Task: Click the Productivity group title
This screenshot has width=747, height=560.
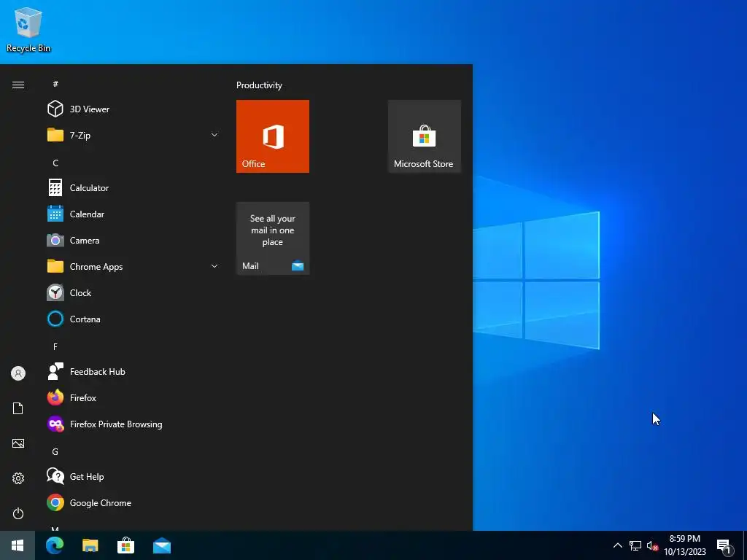Action: tap(259, 85)
